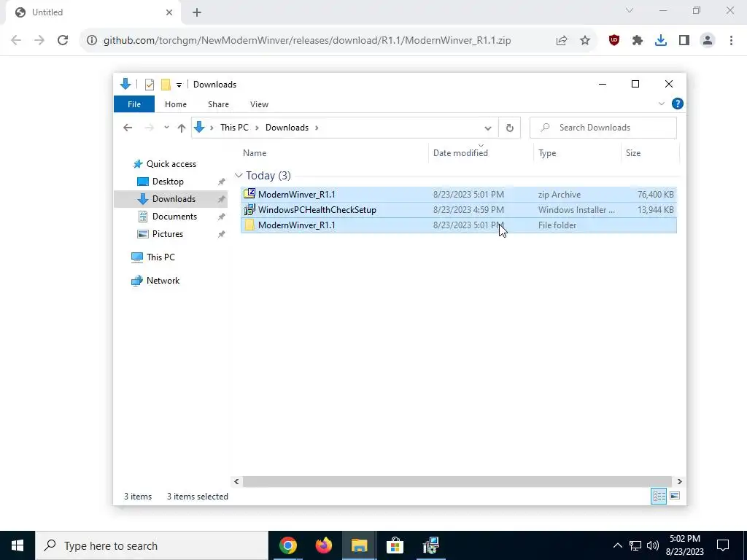Click the Chrome address bar URL

(307, 41)
